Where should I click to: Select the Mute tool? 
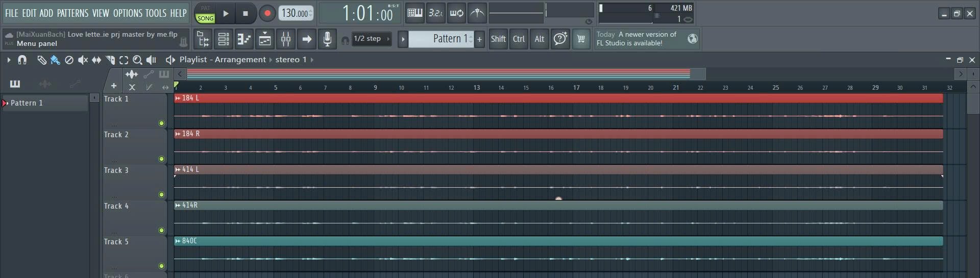tap(83, 60)
